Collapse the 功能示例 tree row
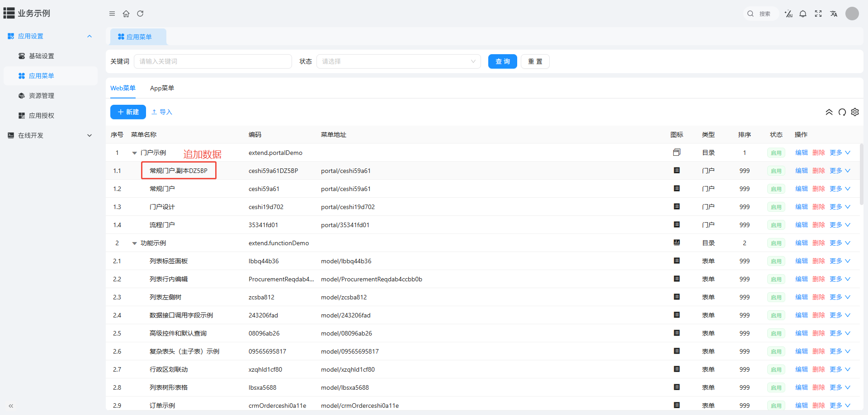Viewport: 868px width, 415px height. (134, 243)
